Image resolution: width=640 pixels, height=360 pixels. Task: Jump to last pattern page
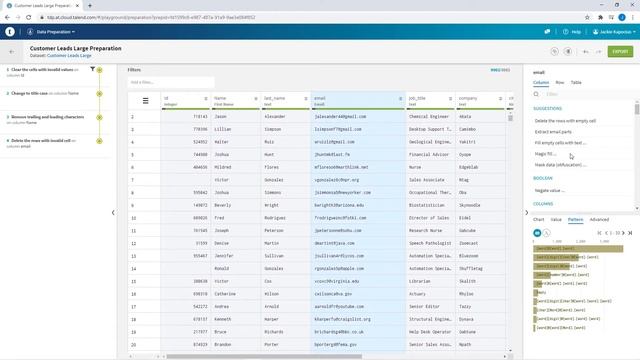(630, 233)
